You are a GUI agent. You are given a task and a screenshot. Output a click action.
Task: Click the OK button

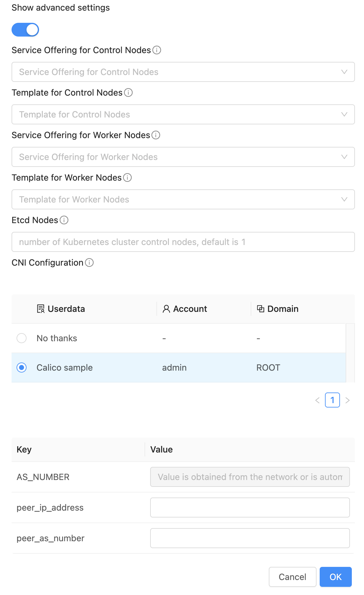[336, 577]
